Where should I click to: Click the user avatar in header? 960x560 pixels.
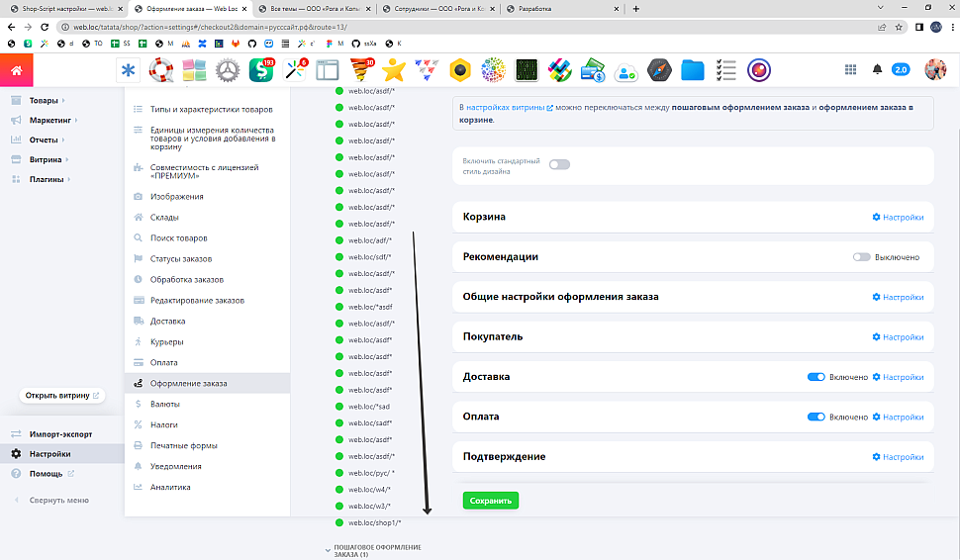pyautogui.click(x=934, y=69)
